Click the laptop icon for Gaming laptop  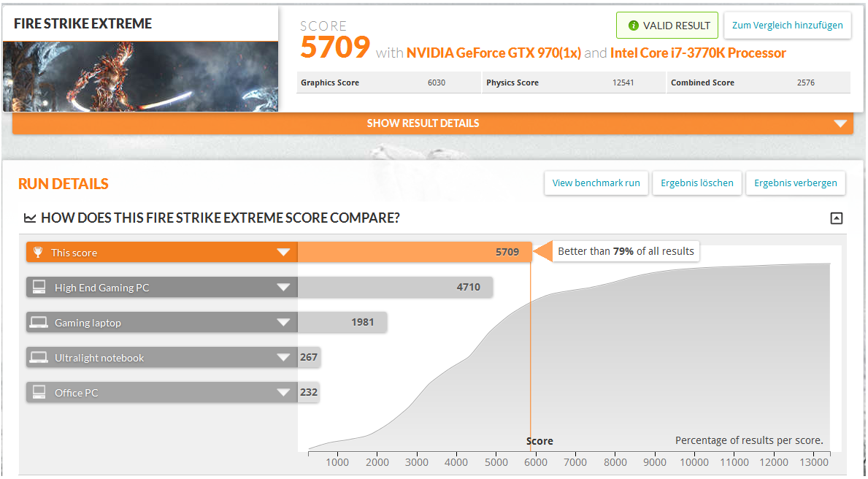point(39,322)
